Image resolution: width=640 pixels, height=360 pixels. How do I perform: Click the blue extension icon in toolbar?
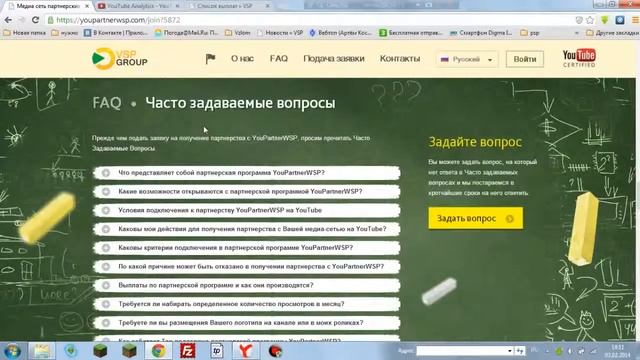620,20
